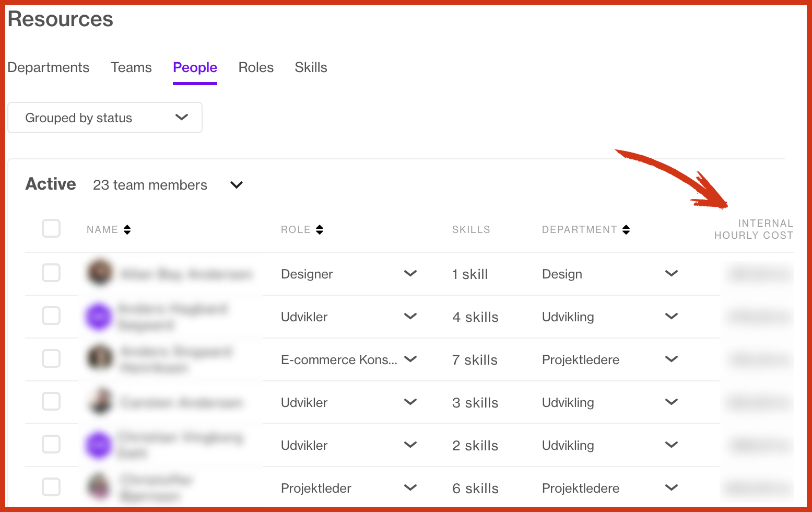Image resolution: width=812 pixels, height=512 pixels.
Task: Collapse the Active team members group
Action: point(237,185)
